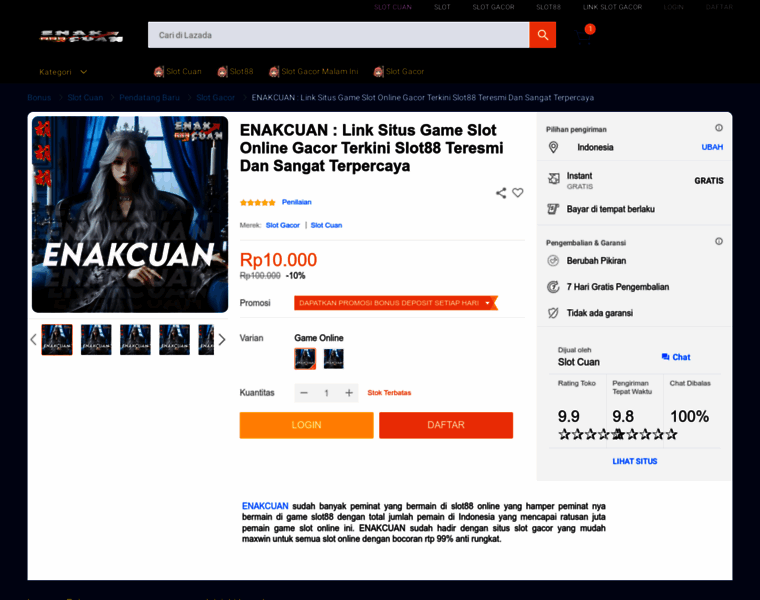Open Slot Gacor Malam Ini menu item
760x600 pixels.
click(x=314, y=72)
